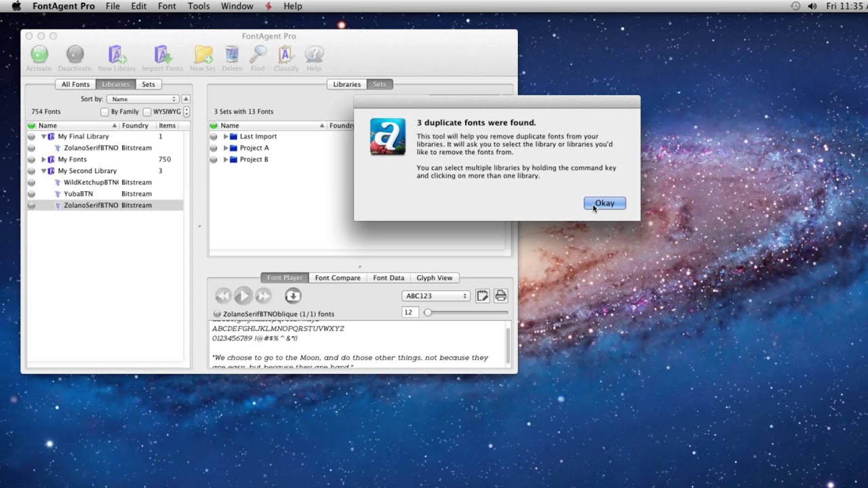Create a New Library from the toolbar

(117, 54)
